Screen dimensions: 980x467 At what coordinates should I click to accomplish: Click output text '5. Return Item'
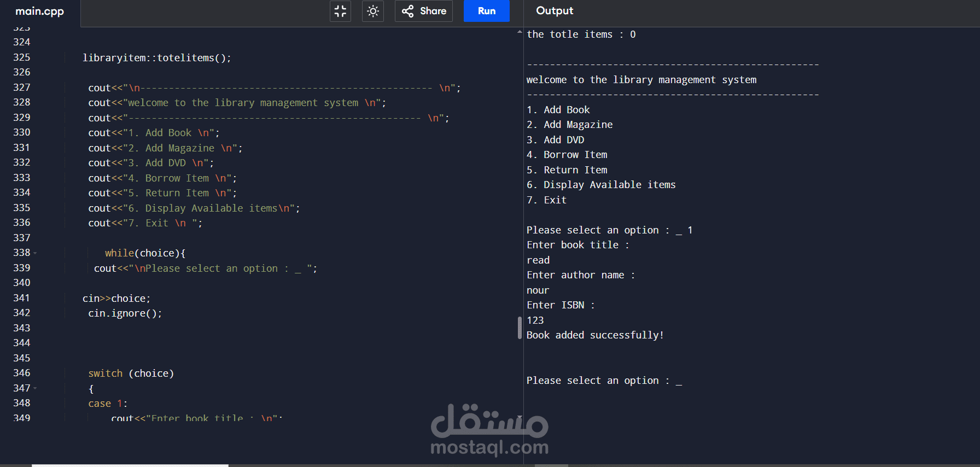[567, 170]
